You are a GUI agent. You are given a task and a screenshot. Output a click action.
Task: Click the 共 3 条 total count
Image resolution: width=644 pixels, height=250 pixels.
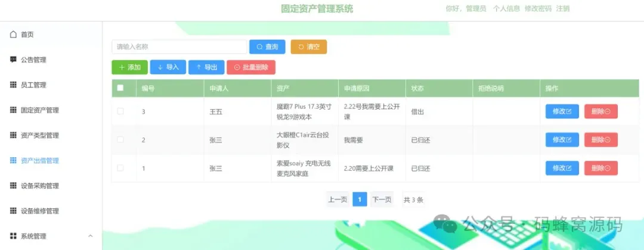point(413,200)
